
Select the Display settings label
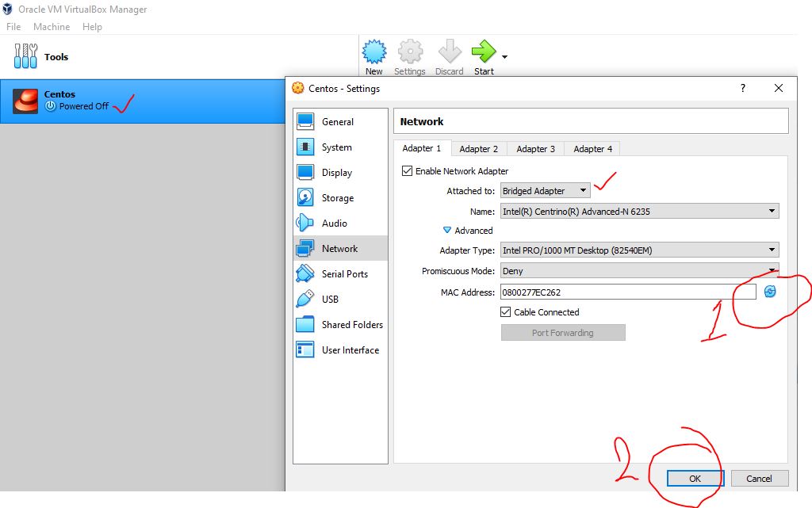pos(336,173)
